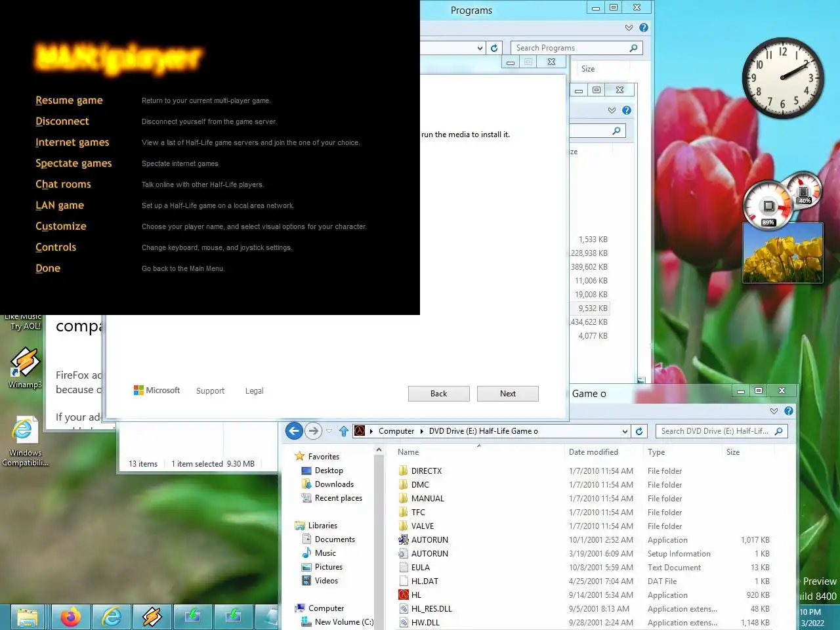The image size is (840, 630).
Task: Click the analog clock gadget
Action: point(782,78)
